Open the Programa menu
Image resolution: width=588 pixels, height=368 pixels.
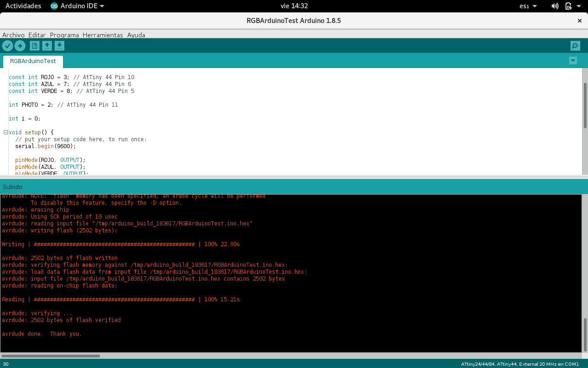pos(64,35)
